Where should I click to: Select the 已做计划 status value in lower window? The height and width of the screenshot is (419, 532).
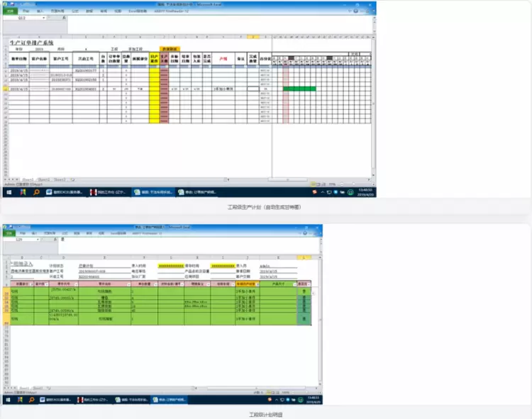tap(86, 266)
